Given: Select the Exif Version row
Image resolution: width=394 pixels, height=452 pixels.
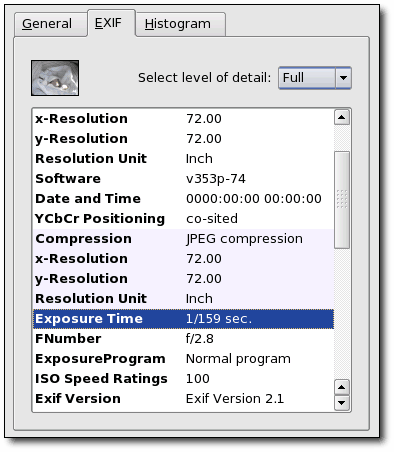Looking at the screenshot, I should [x=183, y=399].
